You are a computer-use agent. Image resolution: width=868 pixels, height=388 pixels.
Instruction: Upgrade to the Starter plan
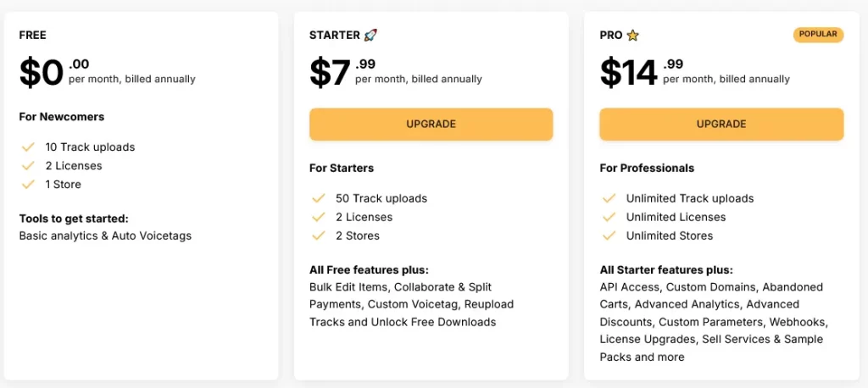tap(431, 124)
